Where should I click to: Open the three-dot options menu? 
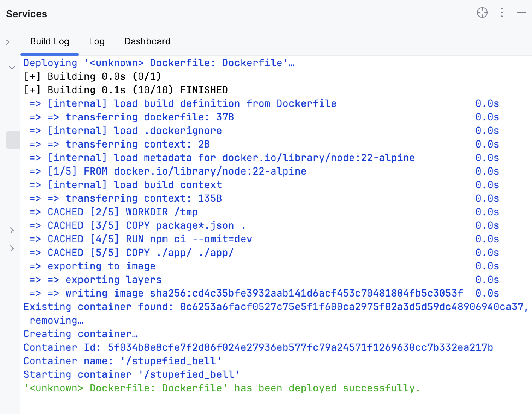point(501,13)
